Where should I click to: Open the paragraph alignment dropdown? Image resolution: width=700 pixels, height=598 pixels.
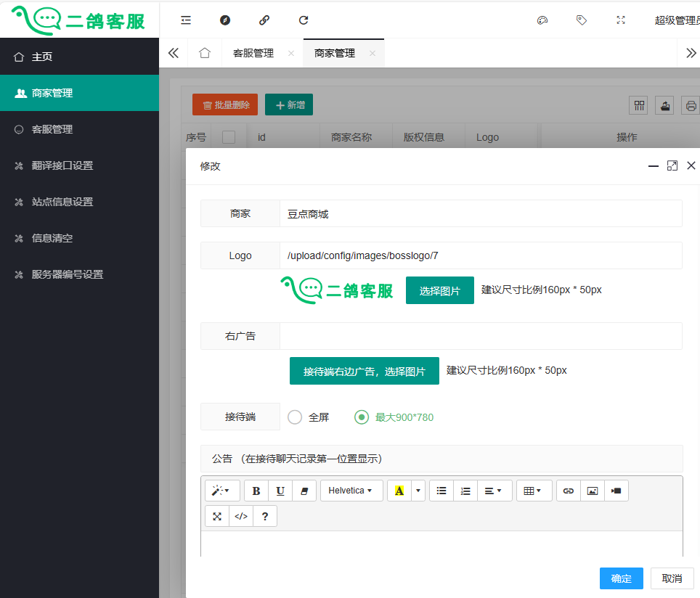[x=494, y=491]
